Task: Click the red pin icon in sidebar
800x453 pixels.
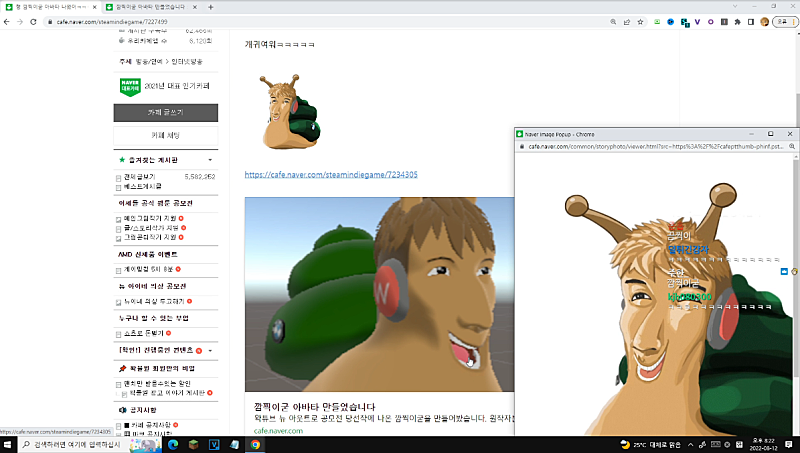Action: 122,368
